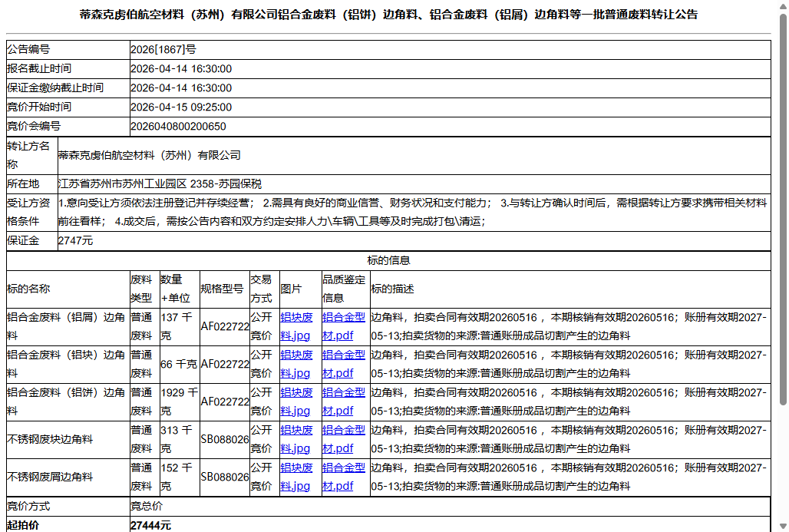Click quantity cell 152 千克
This screenshot has height=532, width=789.
coord(179,477)
